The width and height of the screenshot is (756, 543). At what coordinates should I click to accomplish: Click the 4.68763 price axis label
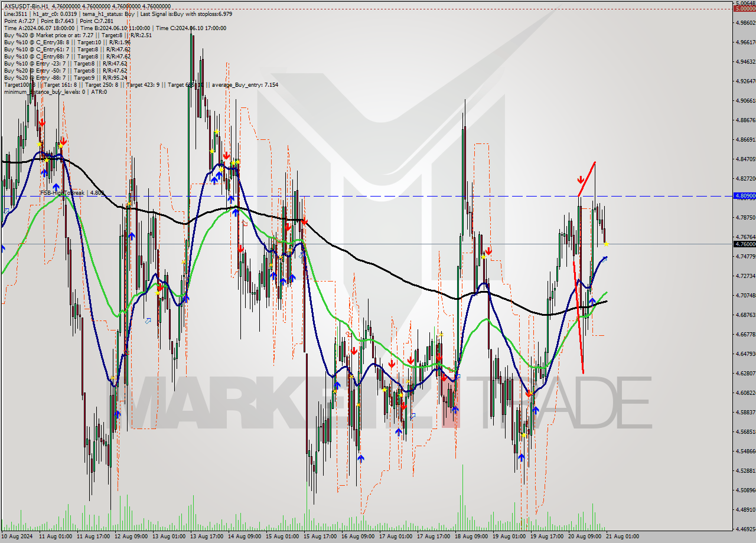(x=745, y=315)
